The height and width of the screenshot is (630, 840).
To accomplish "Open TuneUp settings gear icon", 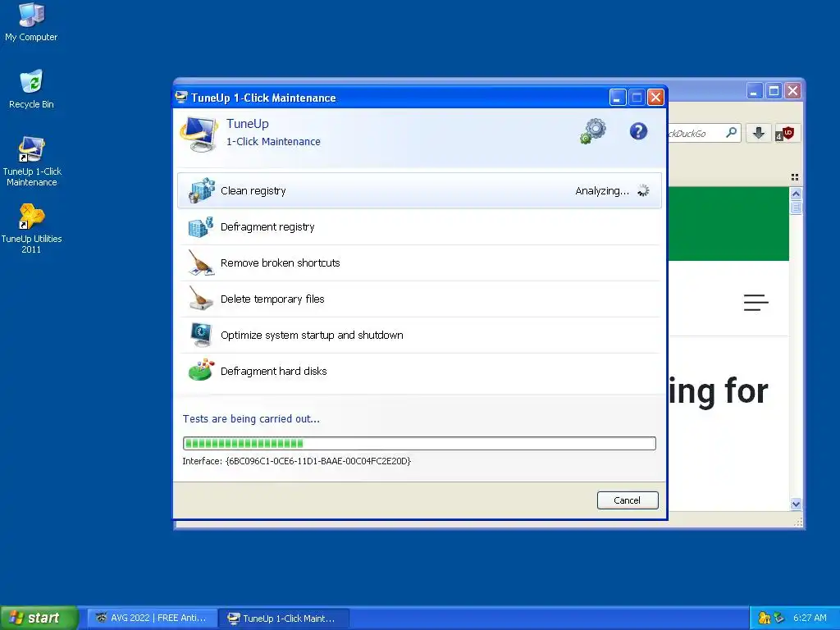I will [593, 132].
